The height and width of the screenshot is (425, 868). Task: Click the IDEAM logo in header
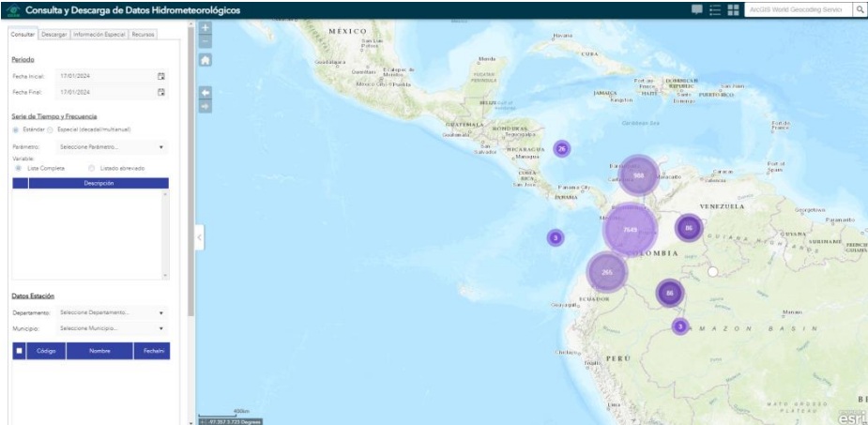(13, 10)
